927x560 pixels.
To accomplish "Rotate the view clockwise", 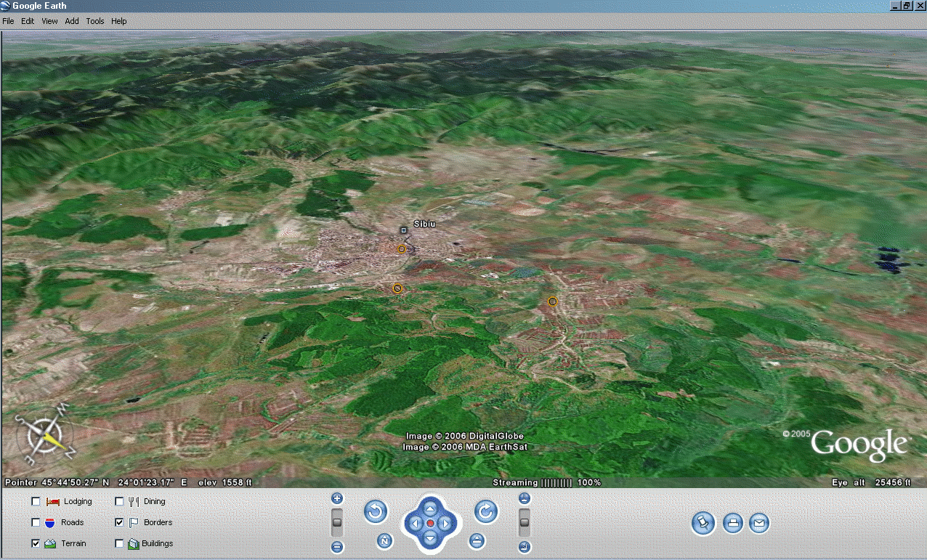I will [486, 511].
